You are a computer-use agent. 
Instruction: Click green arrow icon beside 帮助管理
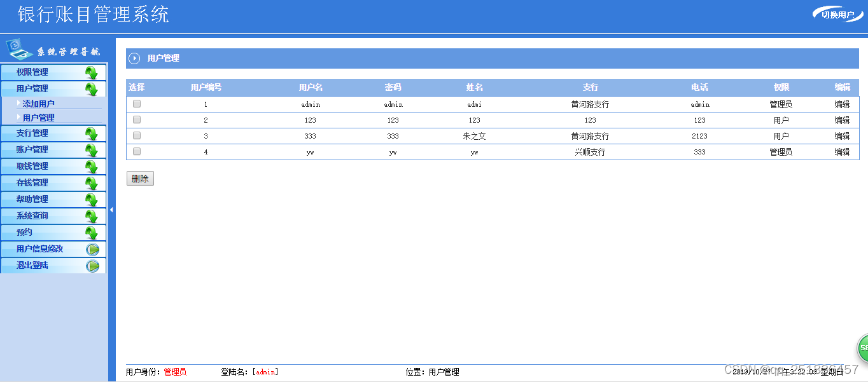pyautogui.click(x=92, y=200)
